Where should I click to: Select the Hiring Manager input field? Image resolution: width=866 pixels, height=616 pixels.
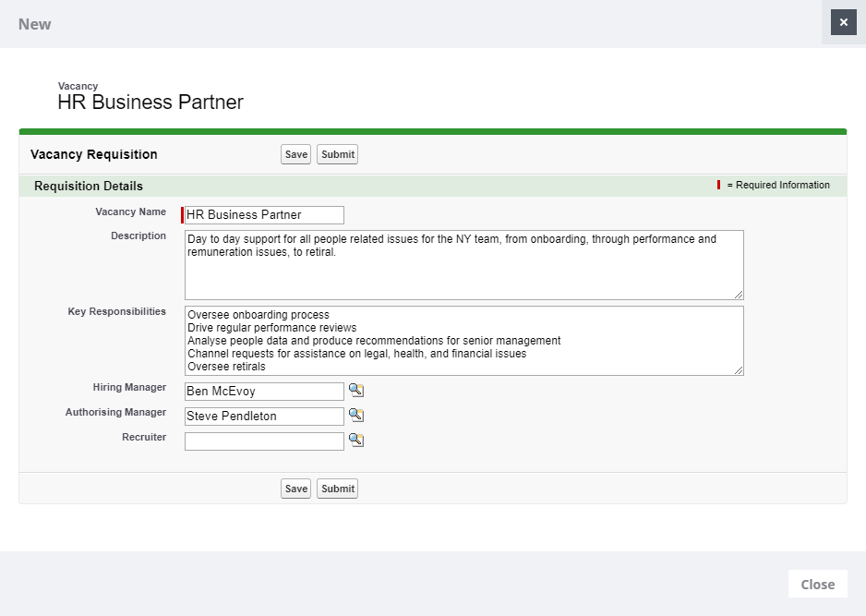point(264,392)
